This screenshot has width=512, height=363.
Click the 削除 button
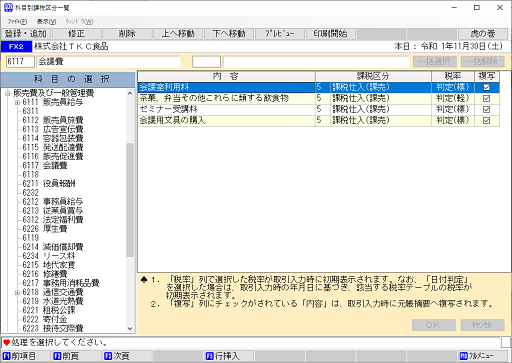(x=127, y=34)
